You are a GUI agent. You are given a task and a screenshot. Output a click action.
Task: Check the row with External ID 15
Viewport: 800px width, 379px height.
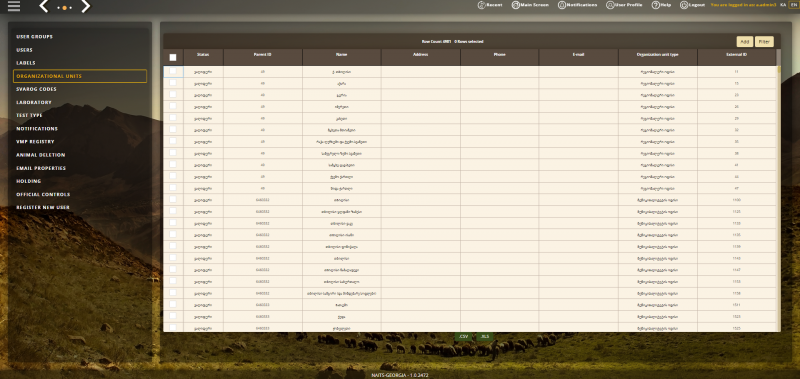click(173, 83)
